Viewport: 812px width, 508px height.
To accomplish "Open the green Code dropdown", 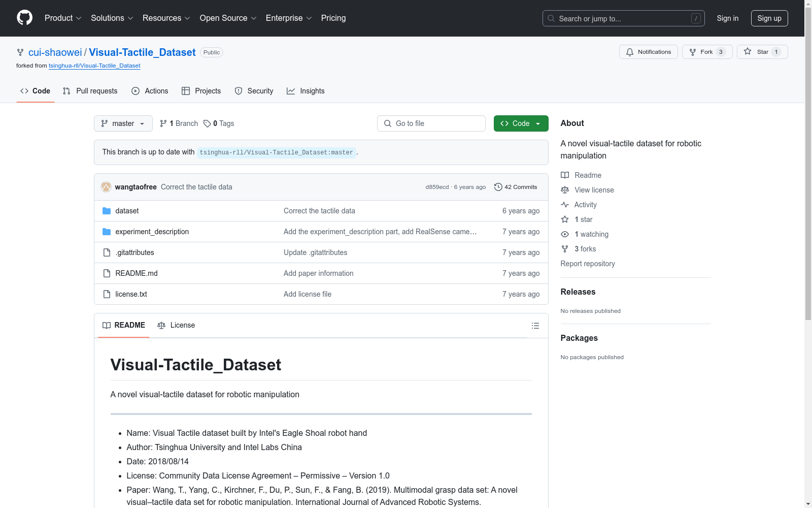I will (521, 123).
